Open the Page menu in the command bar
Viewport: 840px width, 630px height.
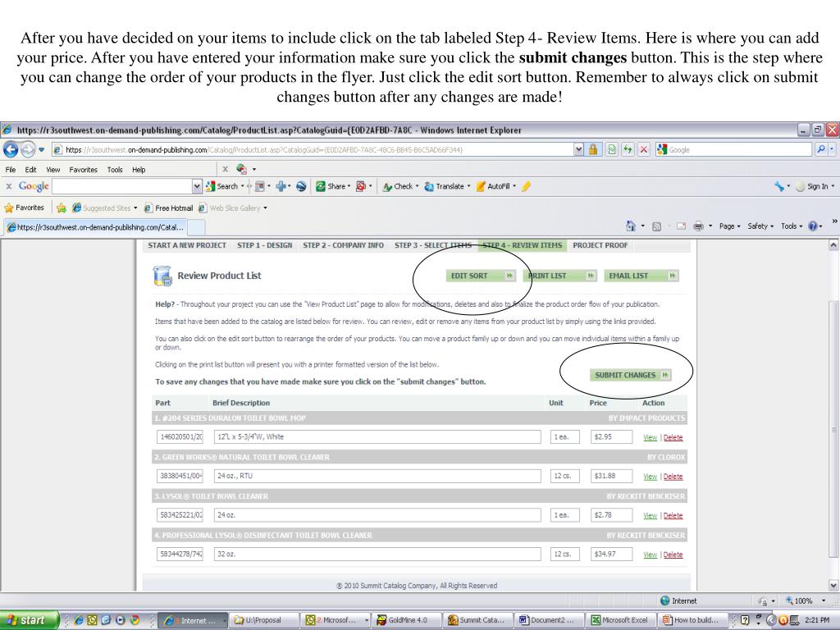click(729, 226)
